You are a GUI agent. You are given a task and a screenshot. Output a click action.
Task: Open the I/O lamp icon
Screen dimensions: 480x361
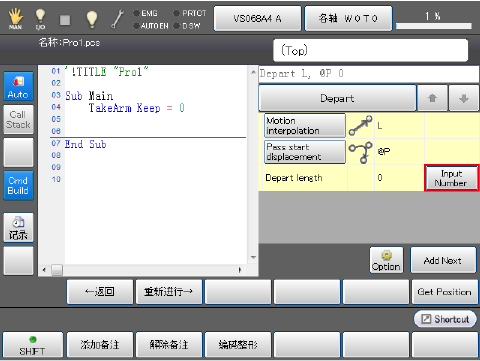click(x=40, y=19)
